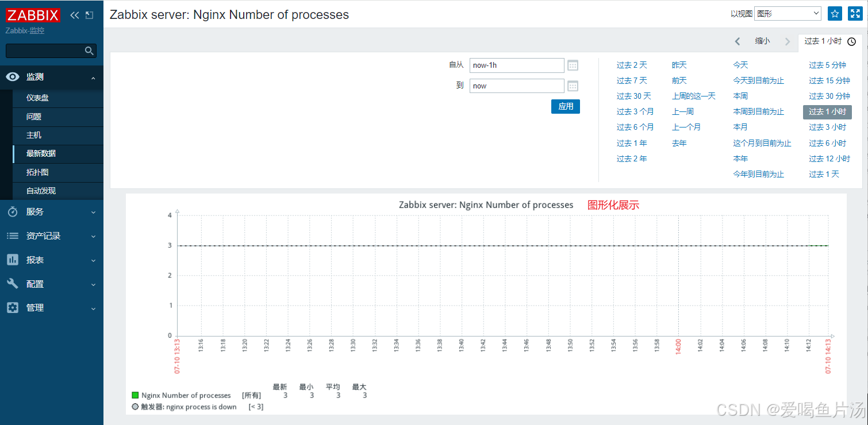Expand the 服务 menu section
This screenshot has height=425, width=868.
(x=93, y=212)
